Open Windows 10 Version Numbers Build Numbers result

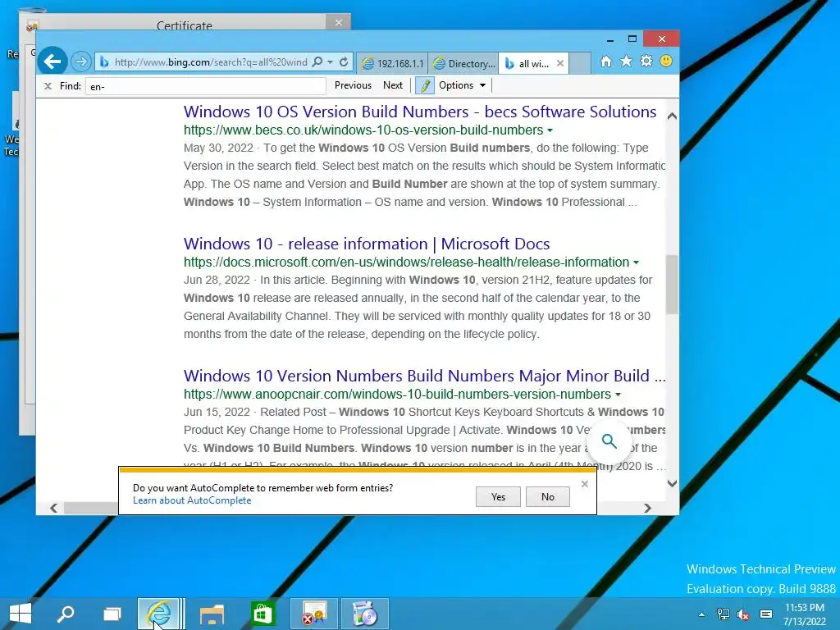tap(424, 376)
